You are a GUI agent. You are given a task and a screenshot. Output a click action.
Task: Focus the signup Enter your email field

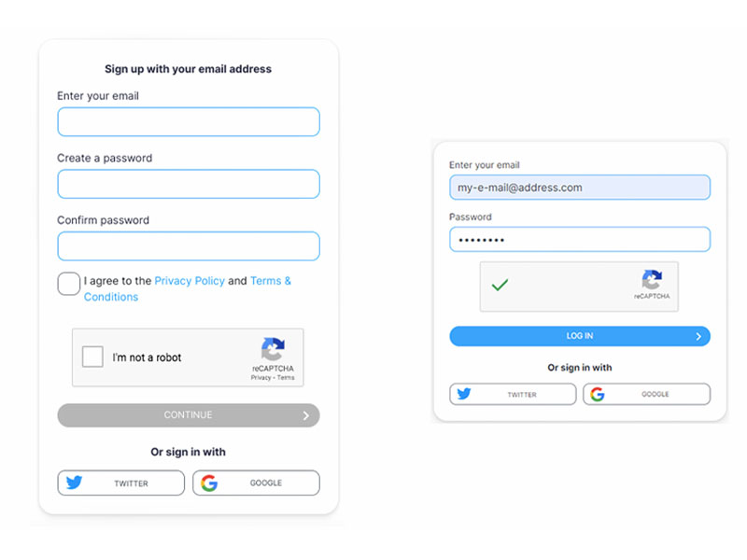point(189,122)
